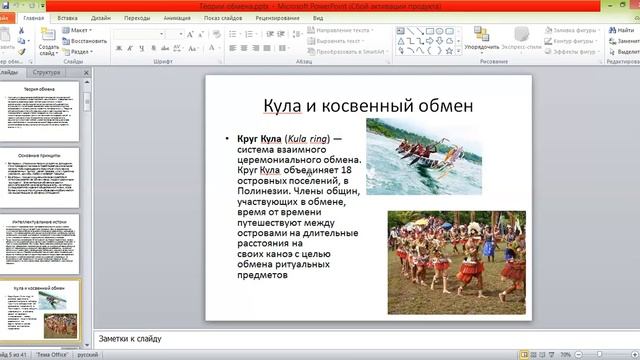Viewport: 640px width, 360px height.
Task: Open the Упорядочить arrange menu
Action: pyautogui.click(x=482, y=40)
